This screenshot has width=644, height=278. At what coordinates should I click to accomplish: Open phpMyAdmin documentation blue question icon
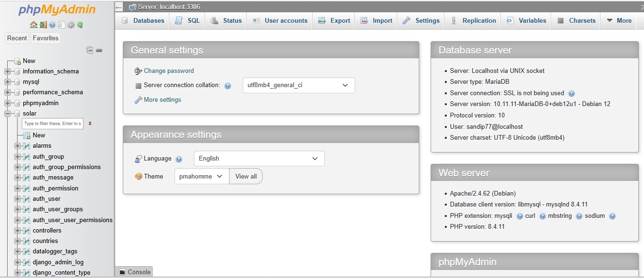coord(52,25)
